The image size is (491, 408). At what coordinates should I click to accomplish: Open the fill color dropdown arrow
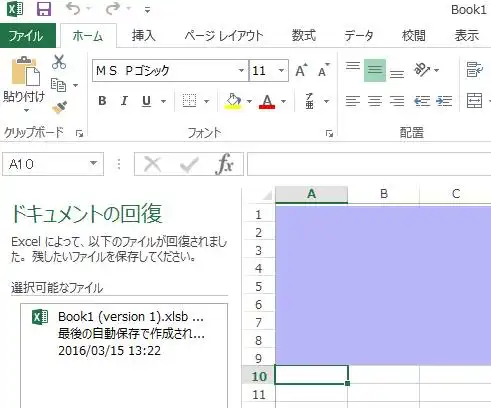tap(249, 101)
